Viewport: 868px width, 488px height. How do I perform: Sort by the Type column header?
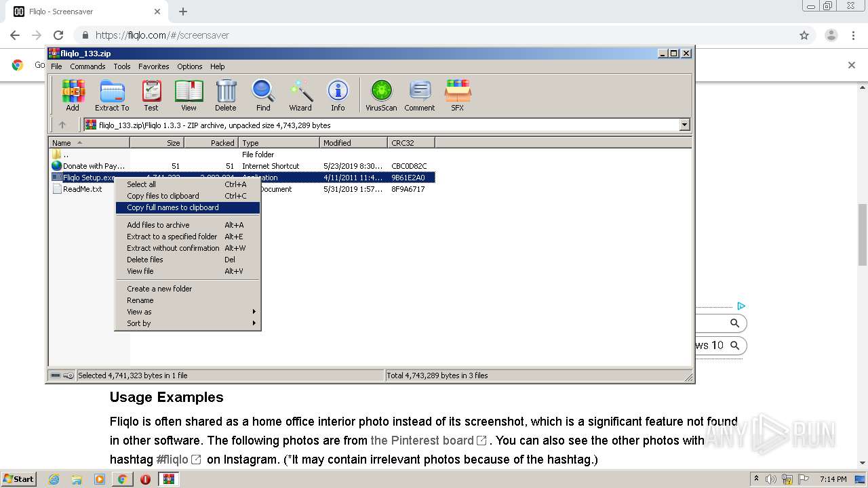click(x=279, y=143)
